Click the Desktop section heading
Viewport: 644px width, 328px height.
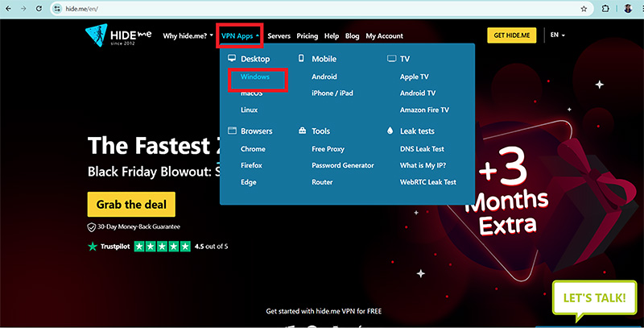pos(255,59)
